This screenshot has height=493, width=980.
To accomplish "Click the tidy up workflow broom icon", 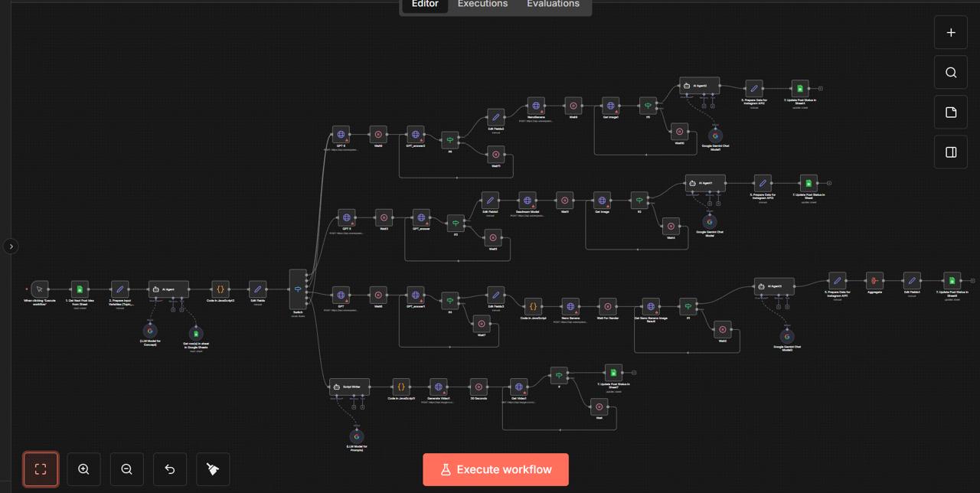I will [213, 469].
